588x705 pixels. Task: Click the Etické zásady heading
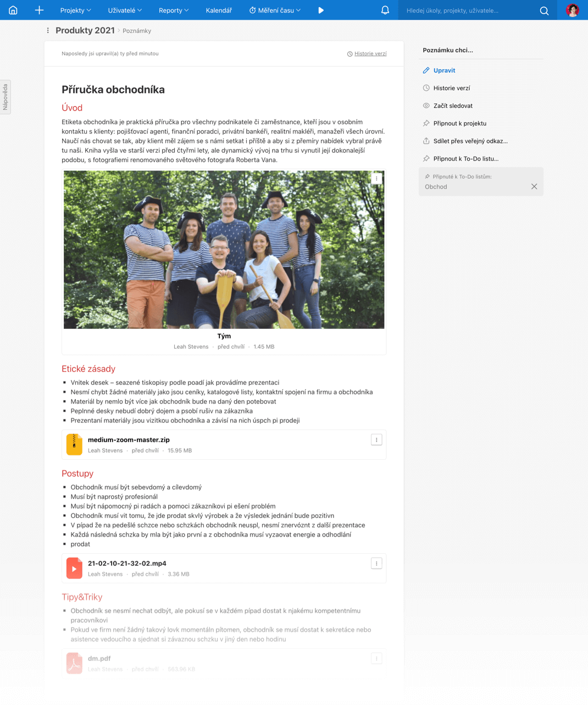pos(88,368)
